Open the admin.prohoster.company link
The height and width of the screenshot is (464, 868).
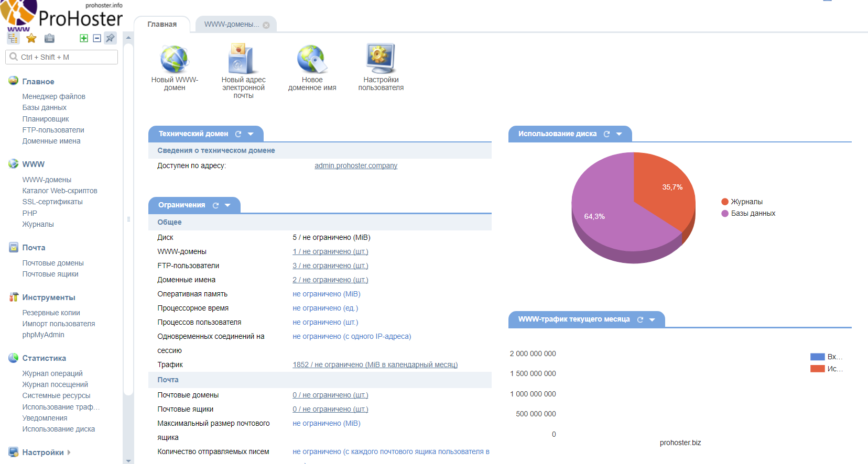click(x=356, y=165)
